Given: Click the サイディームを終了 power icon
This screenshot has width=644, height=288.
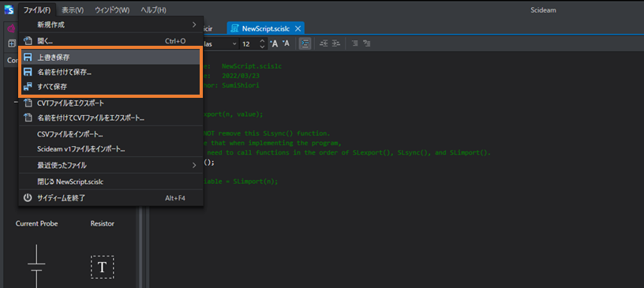Looking at the screenshot, I should [x=28, y=198].
